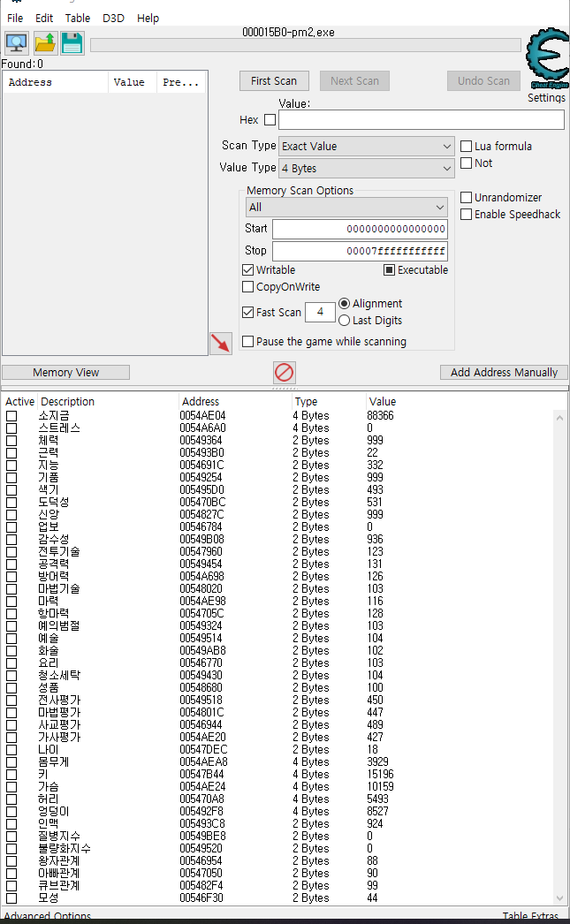
Task: Click the scan Value input field
Action: coord(422,119)
